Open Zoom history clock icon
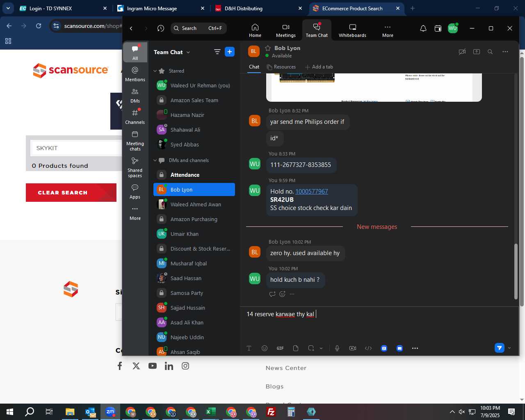 pos(161,28)
